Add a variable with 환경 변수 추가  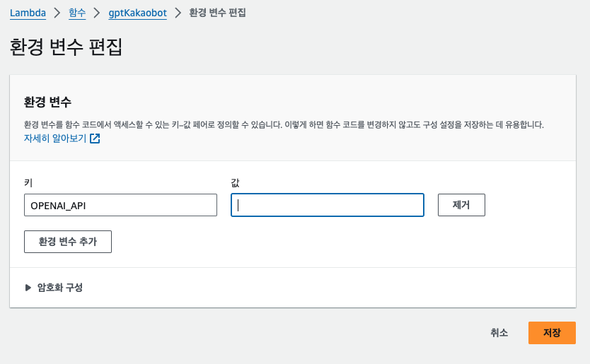point(68,242)
